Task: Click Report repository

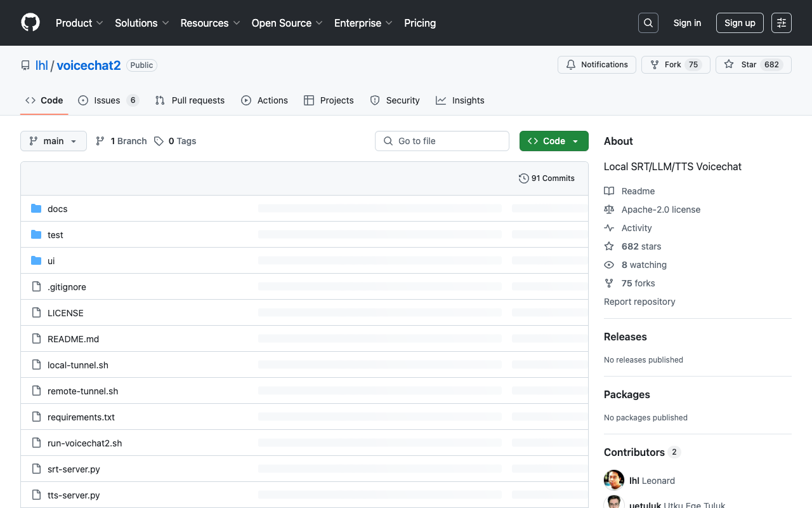Action: click(x=639, y=302)
